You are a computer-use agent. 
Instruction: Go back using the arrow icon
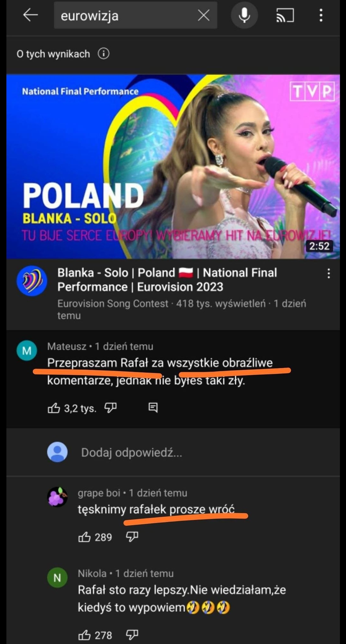(x=31, y=15)
